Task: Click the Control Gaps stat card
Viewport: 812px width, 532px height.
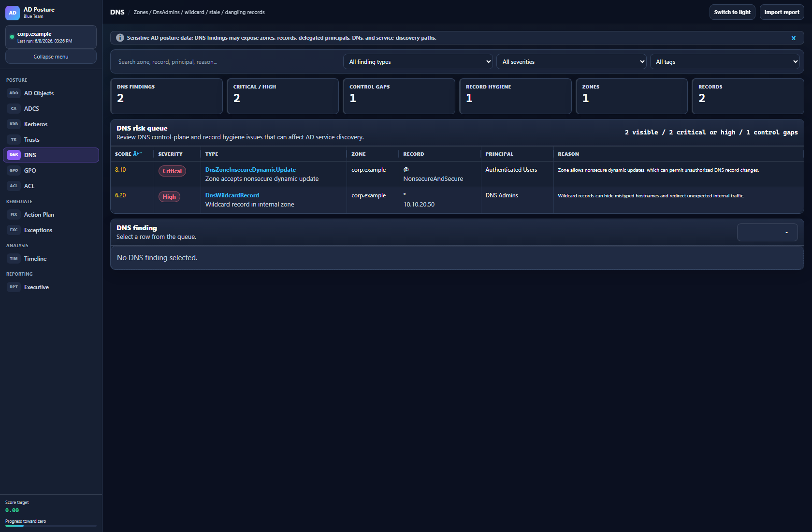Action: pyautogui.click(x=399, y=96)
